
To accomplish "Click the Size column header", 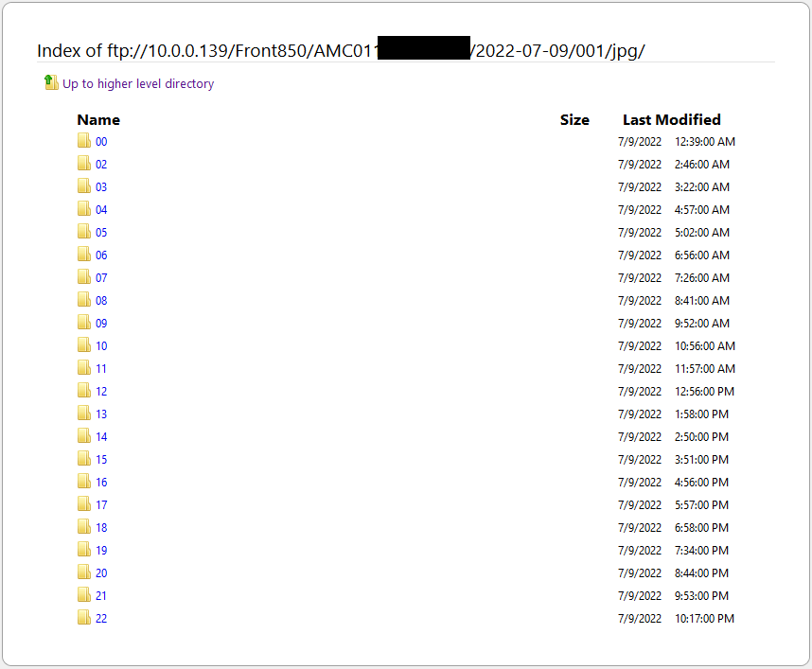I will coord(574,120).
